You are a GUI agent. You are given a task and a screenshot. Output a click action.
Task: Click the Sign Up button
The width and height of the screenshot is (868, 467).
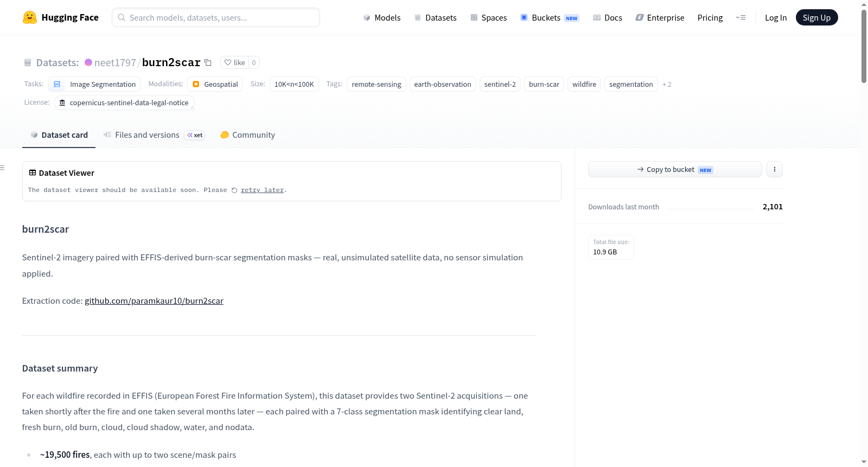click(817, 17)
